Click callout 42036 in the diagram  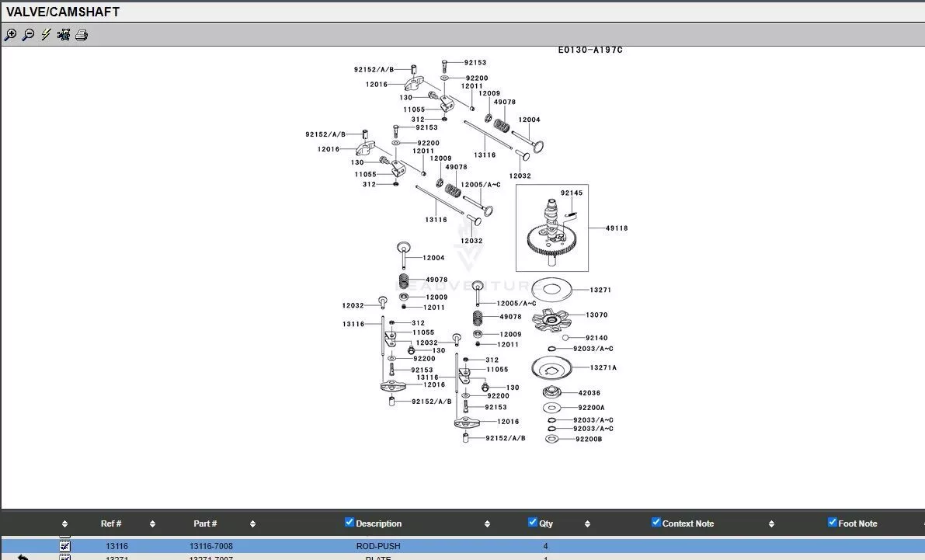click(x=589, y=393)
